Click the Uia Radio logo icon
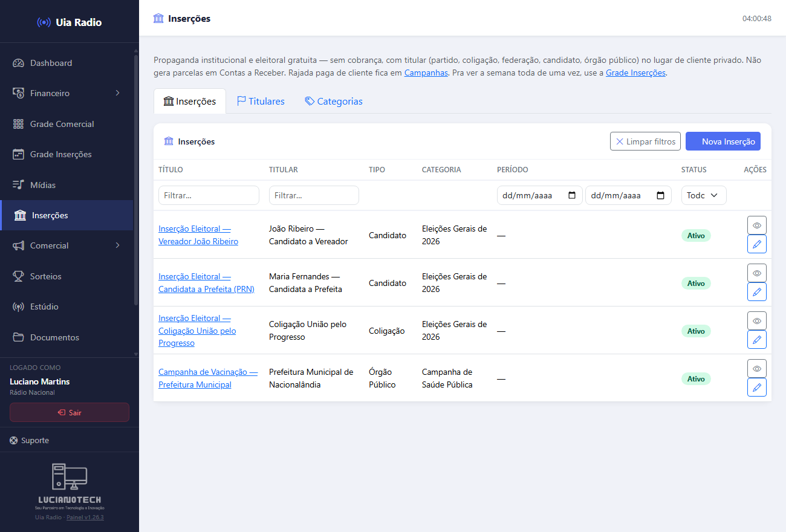Viewport: 786px width, 532px height. pos(44,22)
